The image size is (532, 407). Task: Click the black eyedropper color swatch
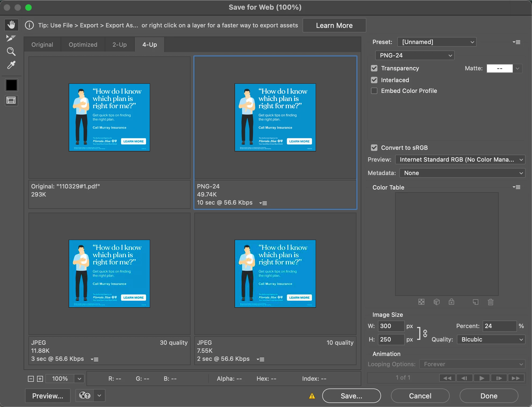pos(12,85)
